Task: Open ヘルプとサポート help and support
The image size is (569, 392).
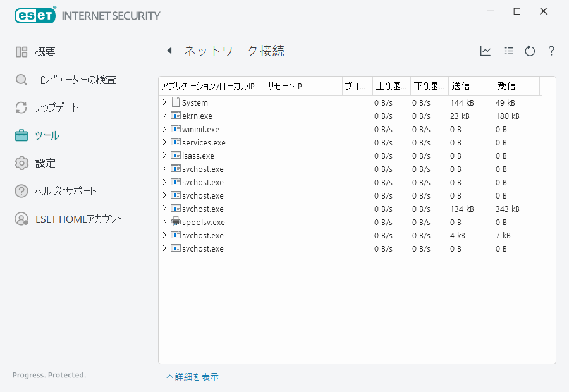Action: click(66, 191)
